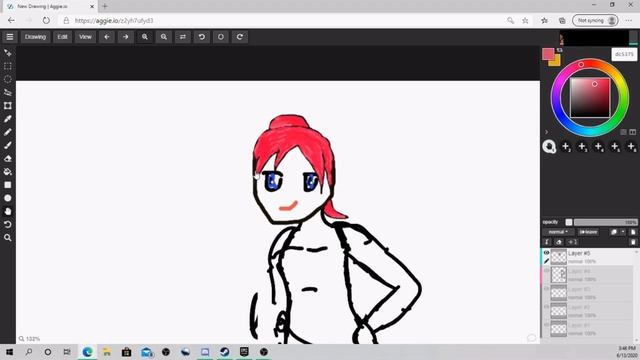Viewport: 640px width, 360px height.
Task: Add brush preset in slot 6
Action: coord(631,146)
